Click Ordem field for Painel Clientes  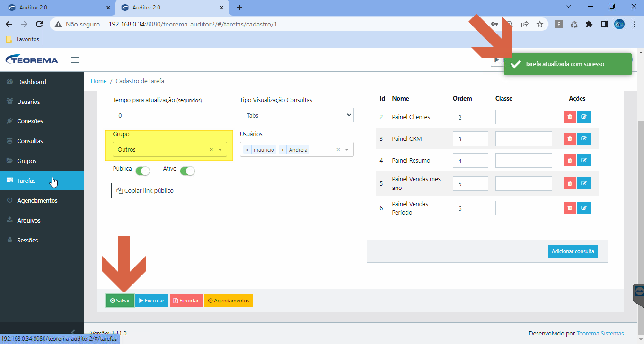click(470, 117)
